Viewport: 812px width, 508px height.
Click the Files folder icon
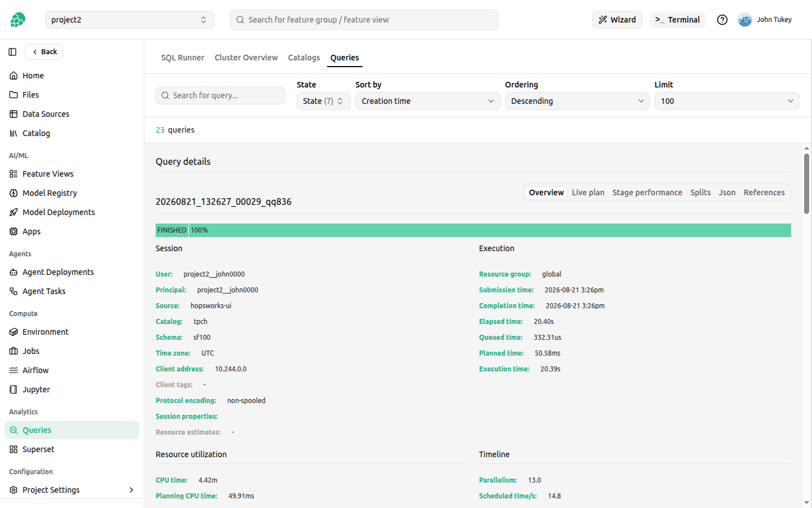(x=14, y=95)
